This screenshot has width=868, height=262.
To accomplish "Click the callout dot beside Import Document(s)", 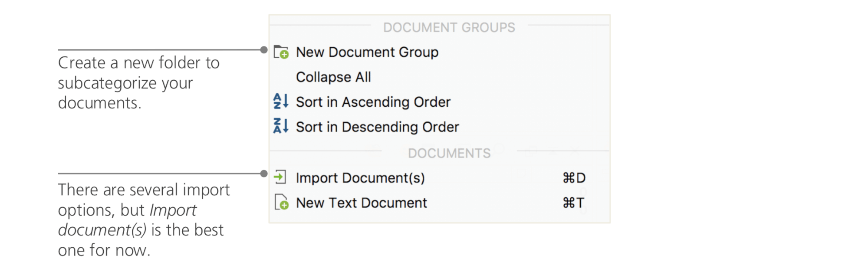I will pos(264,174).
